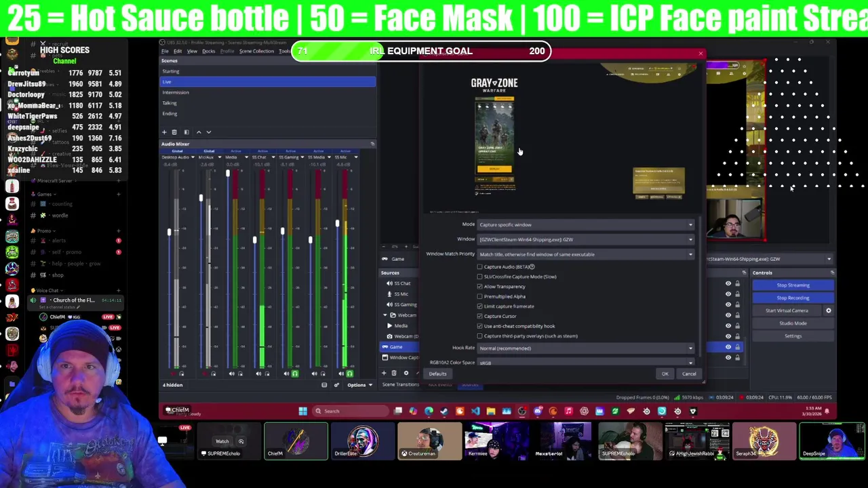
Task: Open RGB10A2 Color Space dropdown
Action: pyautogui.click(x=587, y=363)
